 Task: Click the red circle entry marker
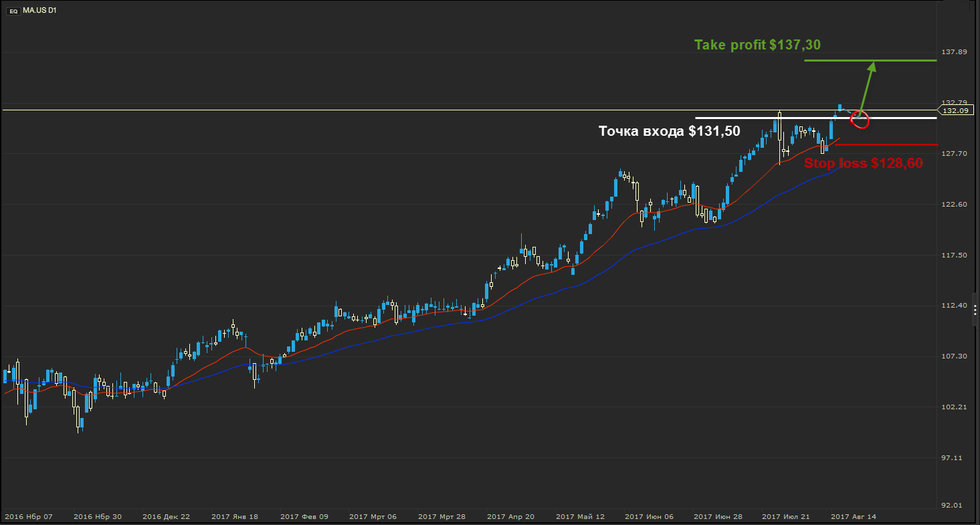pyautogui.click(x=859, y=120)
